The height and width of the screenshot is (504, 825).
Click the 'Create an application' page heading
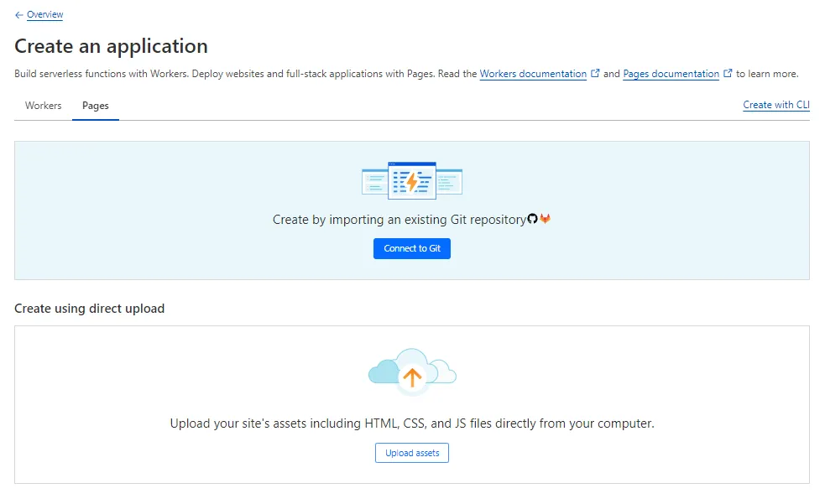coord(111,46)
